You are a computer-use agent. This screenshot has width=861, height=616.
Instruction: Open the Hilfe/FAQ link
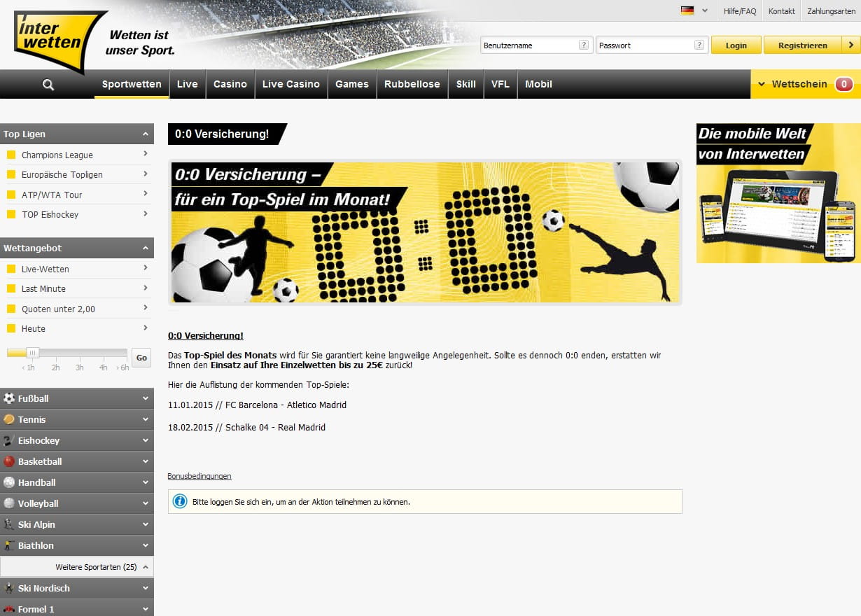pyautogui.click(x=740, y=11)
